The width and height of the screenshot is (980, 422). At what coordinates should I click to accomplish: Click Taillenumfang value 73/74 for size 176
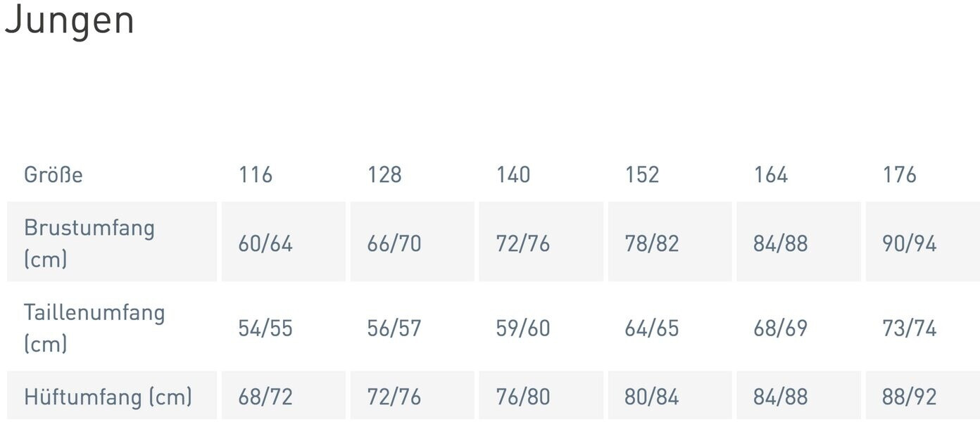pyautogui.click(x=910, y=328)
